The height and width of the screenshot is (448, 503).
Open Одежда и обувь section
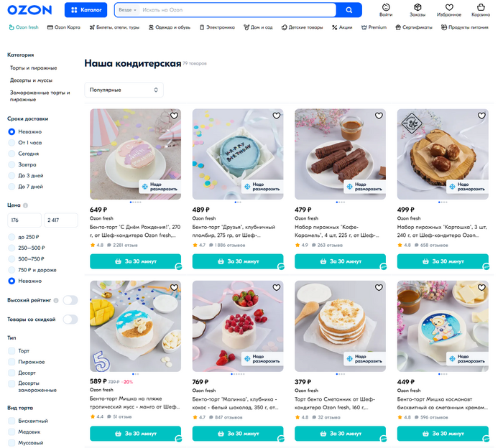pos(170,27)
